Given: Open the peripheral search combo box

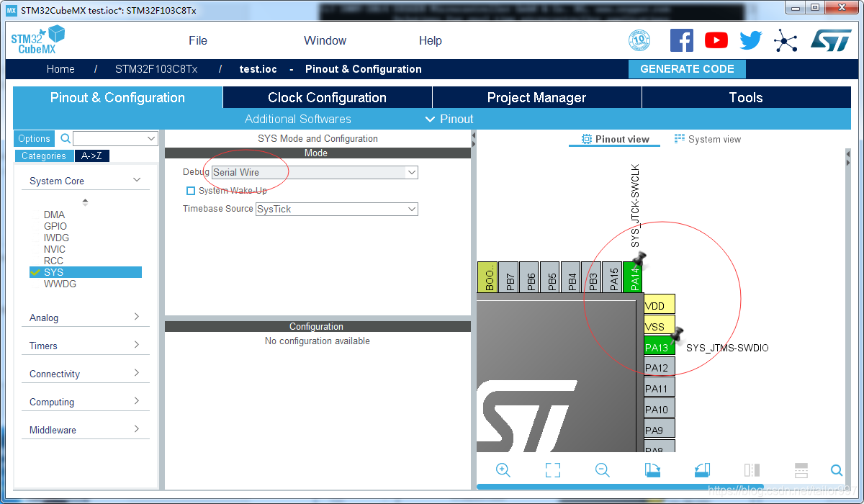Looking at the screenshot, I should [x=115, y=138].
